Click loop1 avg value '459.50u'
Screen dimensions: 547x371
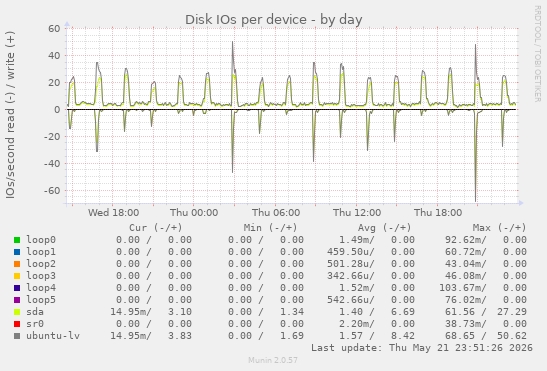(351, 252)
